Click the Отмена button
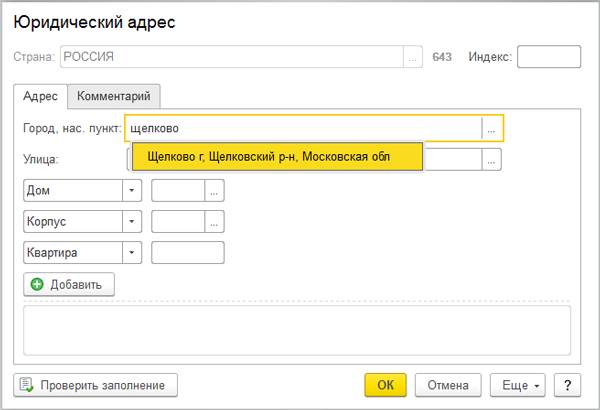This screenshot has width=600, height=410. click(x=448, y=385)
